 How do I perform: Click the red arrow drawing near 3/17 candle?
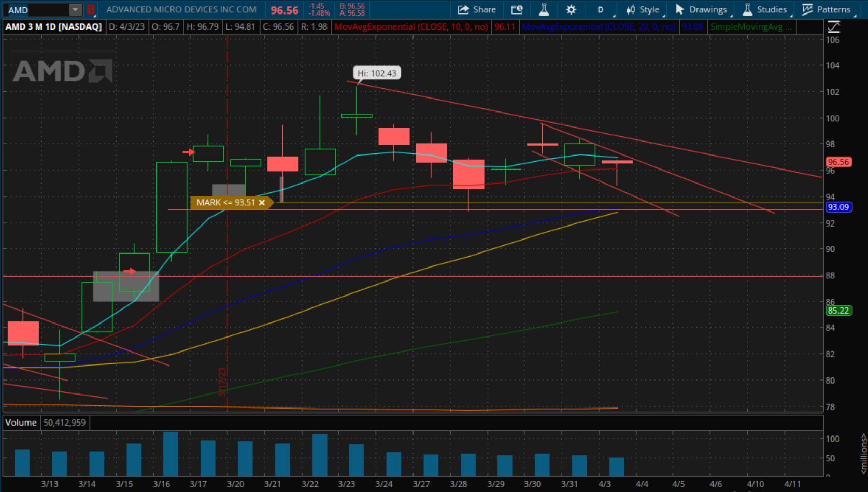point(188,152)
